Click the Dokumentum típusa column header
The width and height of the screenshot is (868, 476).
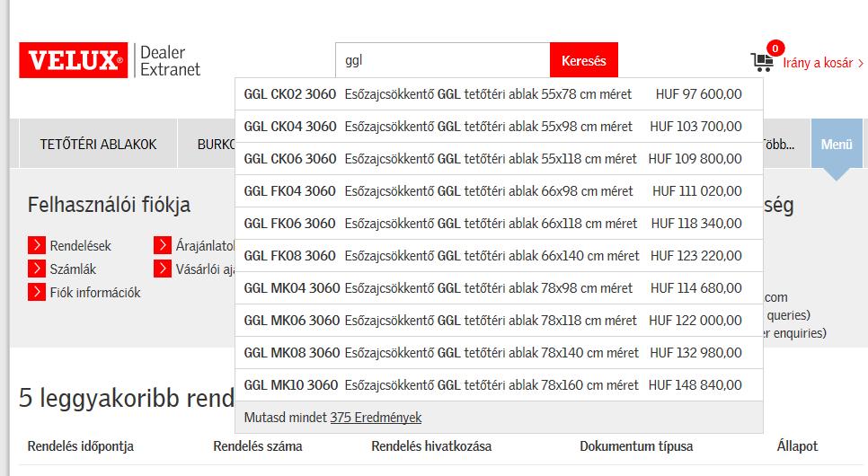[636, 446]
